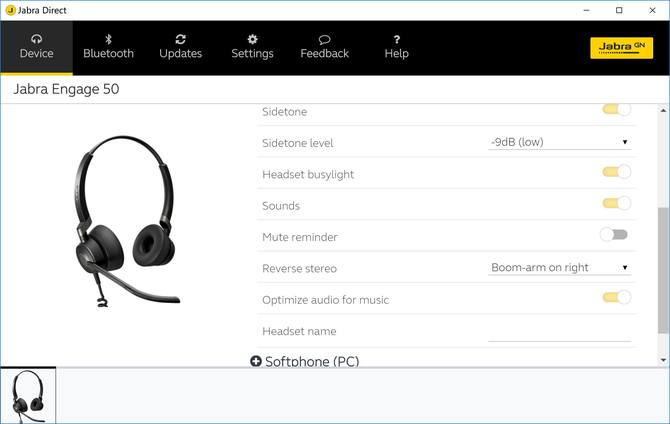
Task: Click the vertical scrollbar thumb
Action: pos(663,270)
